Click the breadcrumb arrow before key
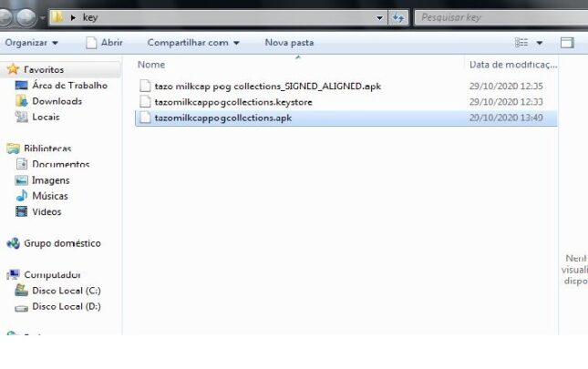This screenshot has height=369, width=588. 73,17
